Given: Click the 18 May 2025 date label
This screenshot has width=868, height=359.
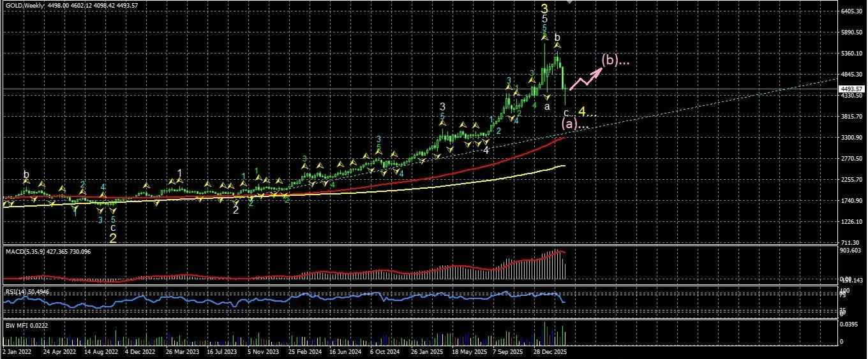Looking at the screenshot, I should pyautogui.click(x=469, y=351).
